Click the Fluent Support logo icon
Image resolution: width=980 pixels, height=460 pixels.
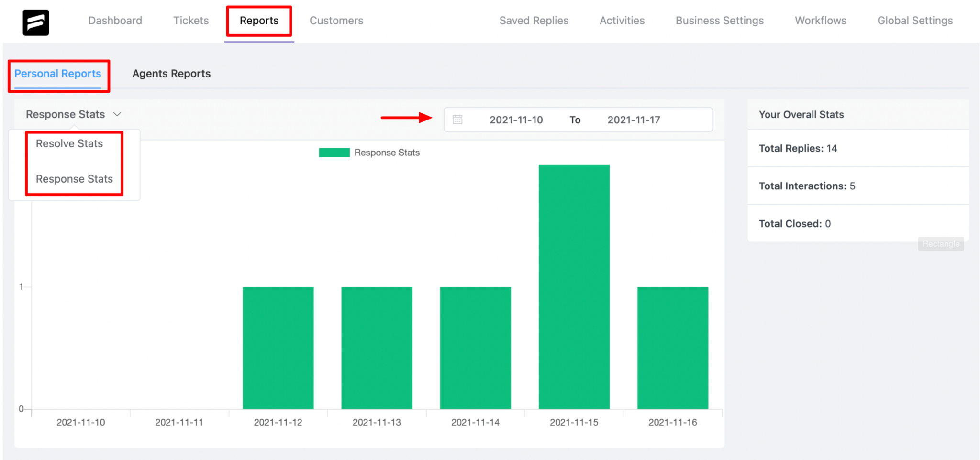(36, 22)
